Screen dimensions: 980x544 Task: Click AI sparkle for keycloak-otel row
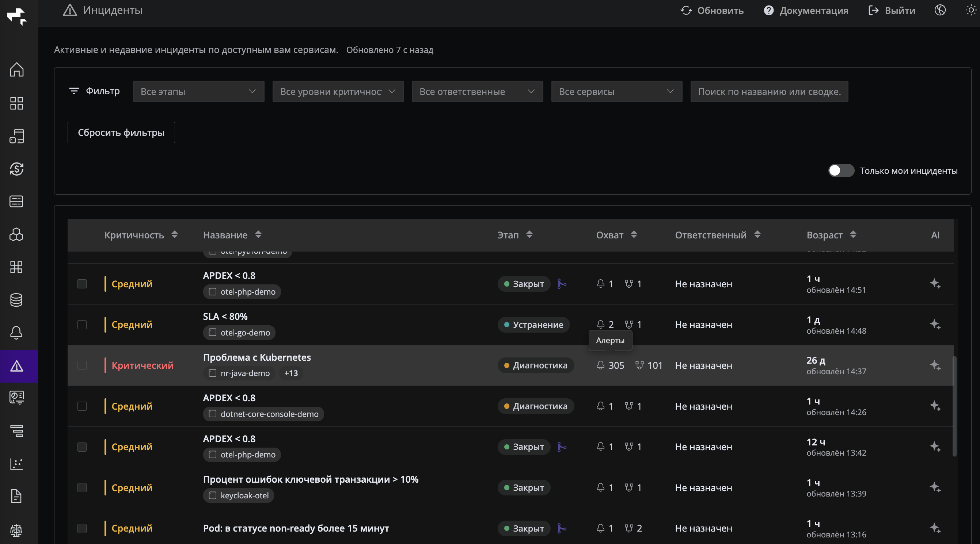pos(935,487)
